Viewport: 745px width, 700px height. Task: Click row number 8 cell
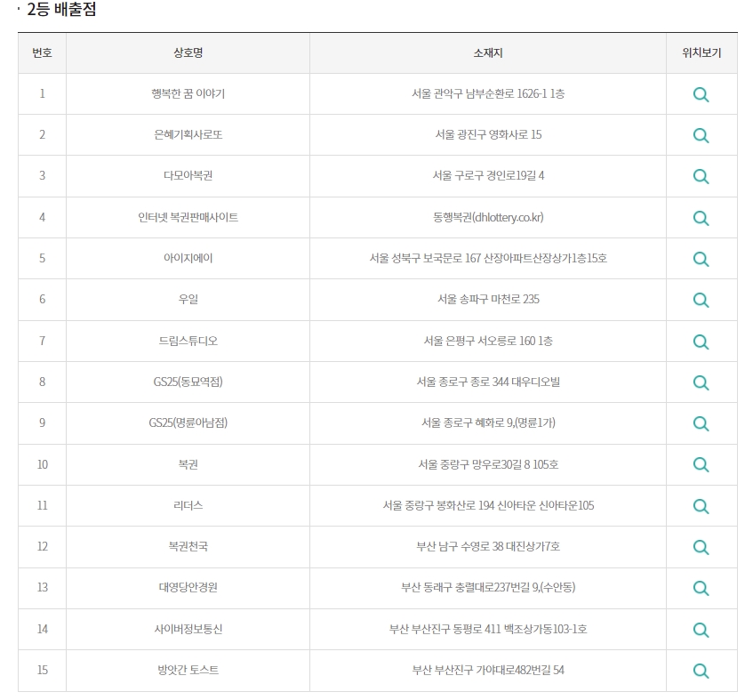43,382
